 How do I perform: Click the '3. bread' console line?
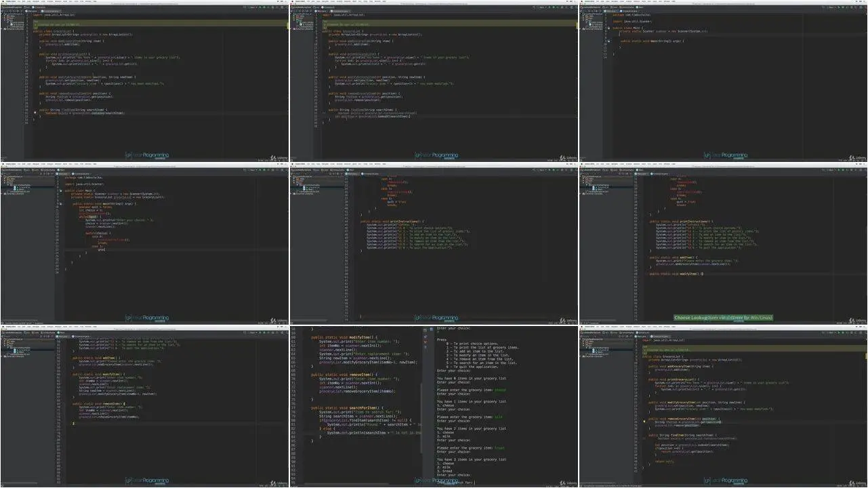click(x=444, y=471)
